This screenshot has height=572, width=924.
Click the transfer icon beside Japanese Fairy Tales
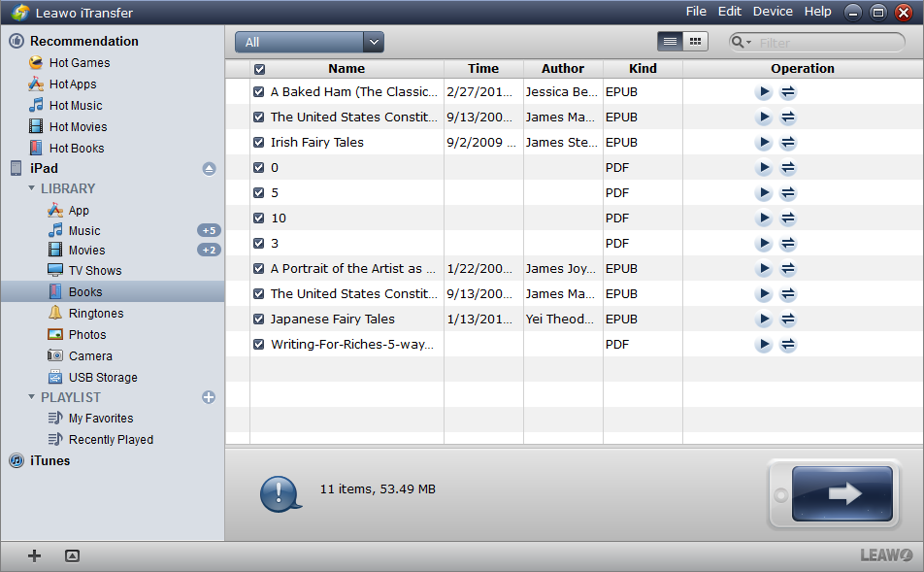[x=788, y=319]
